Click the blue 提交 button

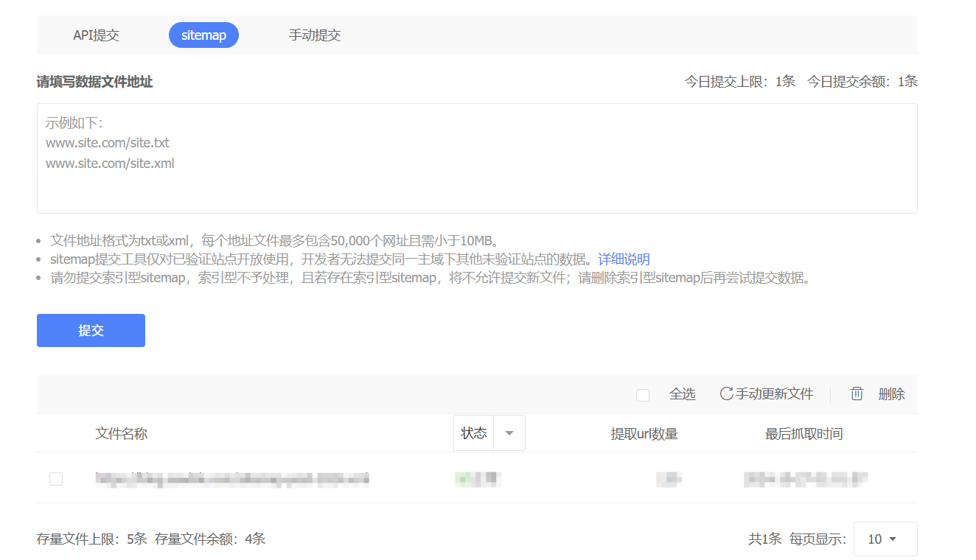91,330
